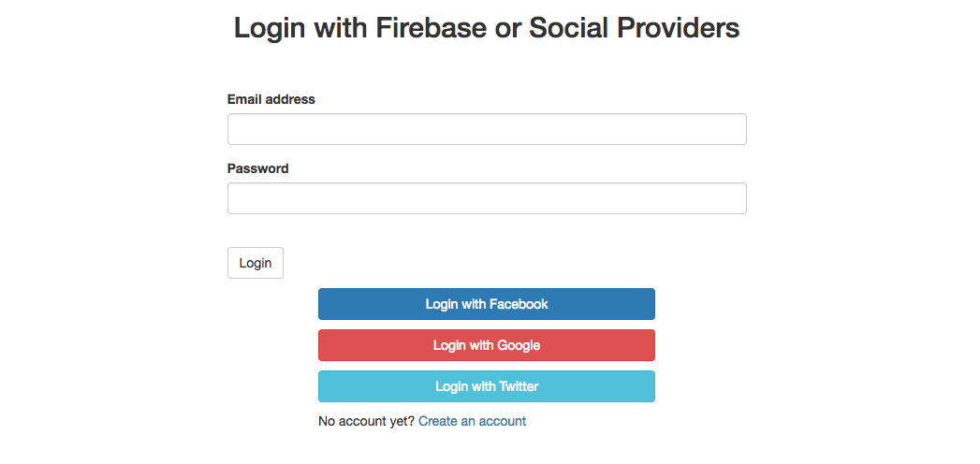Follow the link to create an account
This screenshot has width=980, height=464.
coord(472,421)
